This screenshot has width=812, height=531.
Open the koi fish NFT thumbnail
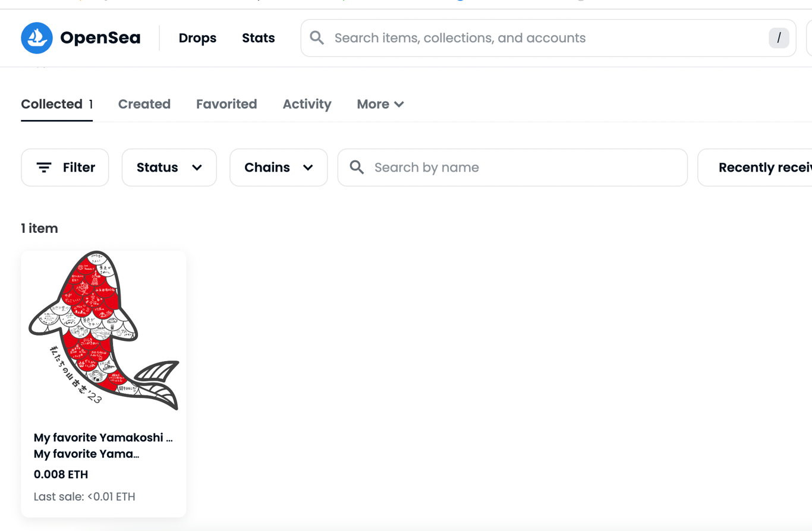pyautogui.click(x=103, y=333)
